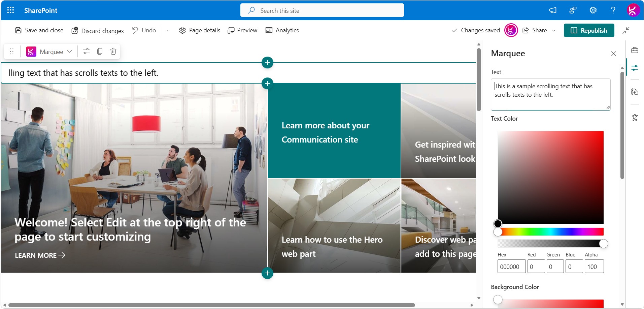Open Marquee web part properties icon

pos(86,51)
